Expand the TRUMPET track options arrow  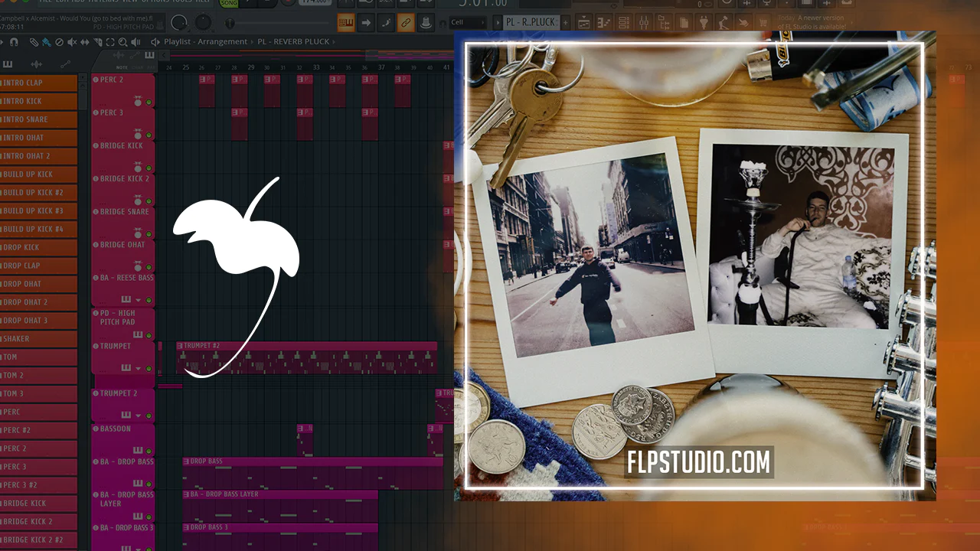pyautogui.click(x=139, y=368)
